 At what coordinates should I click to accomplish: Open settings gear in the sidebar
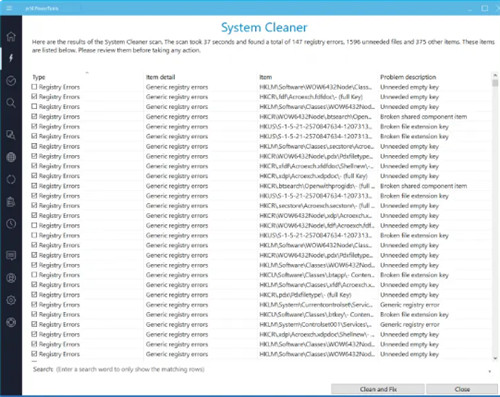pyautogui.click(x=11, y=300)
